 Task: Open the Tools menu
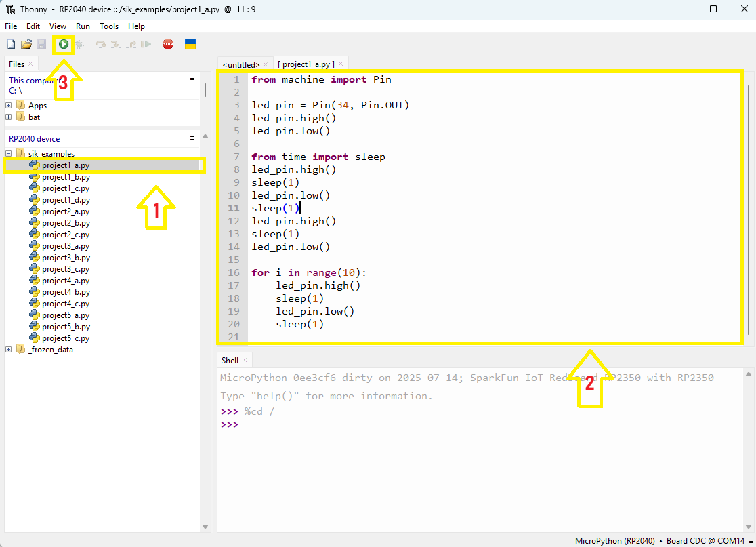click(x=109, y=26)
